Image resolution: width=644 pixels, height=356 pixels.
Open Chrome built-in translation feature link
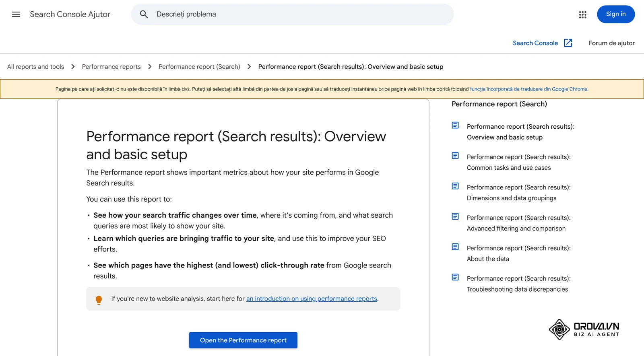(528, 89)
